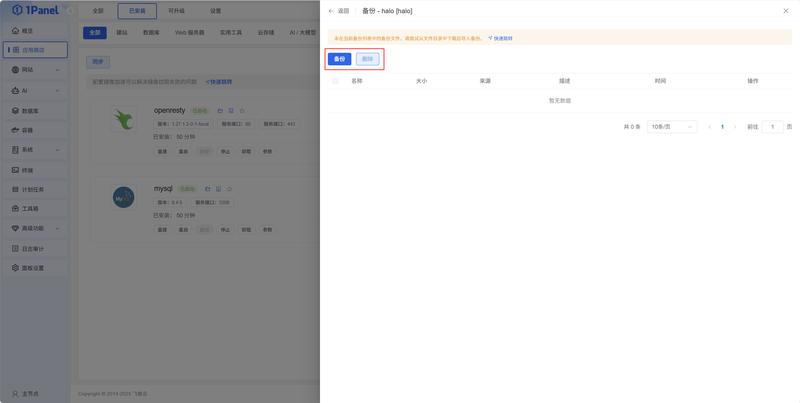Click the blue 备份 backup button
Viewport: 800px width, 403px height.
(339, 59)
